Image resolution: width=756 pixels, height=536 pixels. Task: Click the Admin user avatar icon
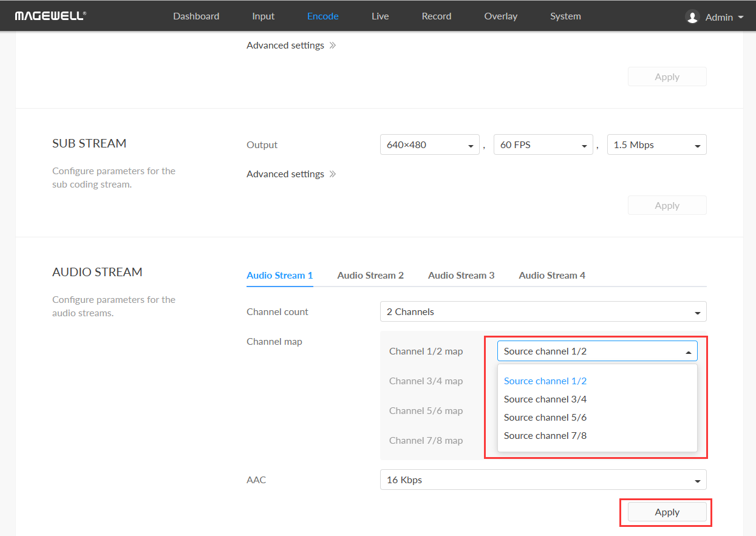(692, 17)
